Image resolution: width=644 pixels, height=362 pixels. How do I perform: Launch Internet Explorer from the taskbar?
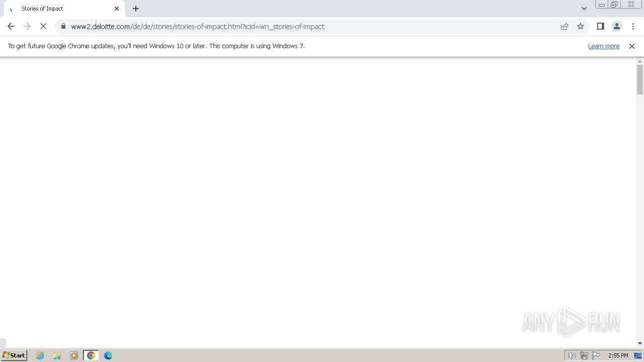(40, 355)
